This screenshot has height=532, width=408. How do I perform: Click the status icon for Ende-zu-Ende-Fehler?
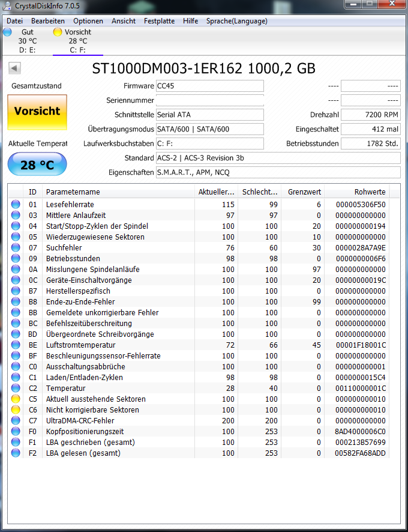point(16,301)
